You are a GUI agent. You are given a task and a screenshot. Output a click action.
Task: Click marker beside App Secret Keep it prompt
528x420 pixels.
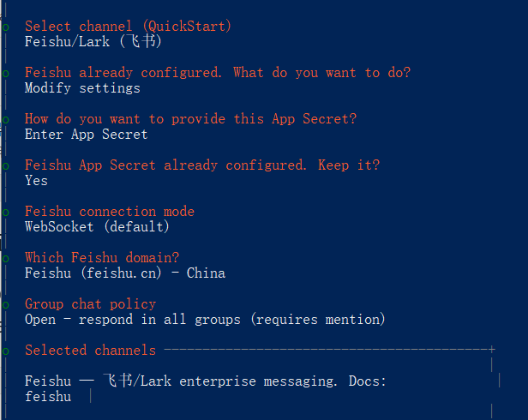5,167
